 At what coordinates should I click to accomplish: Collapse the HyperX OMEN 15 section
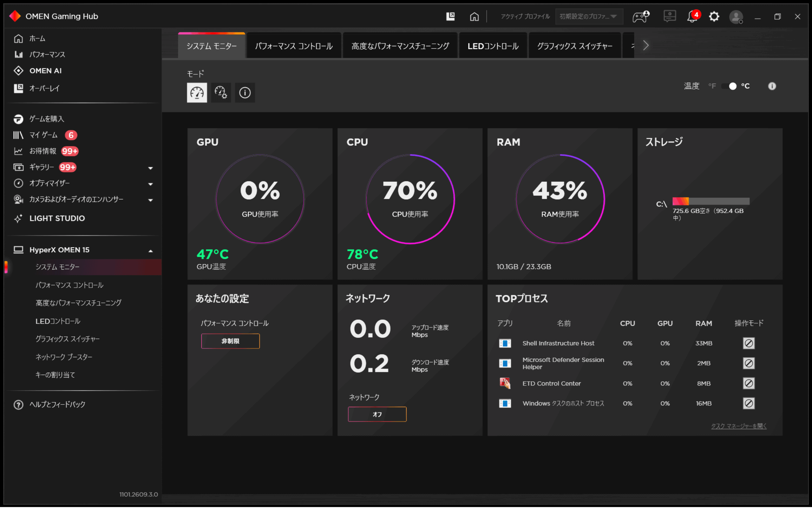(150, 250)
